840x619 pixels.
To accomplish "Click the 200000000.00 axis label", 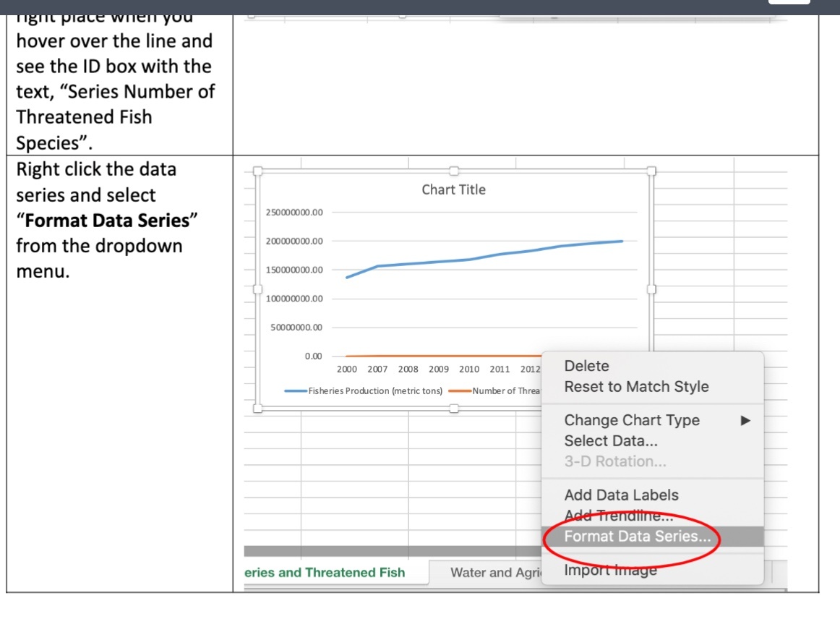I will [295, 242].
